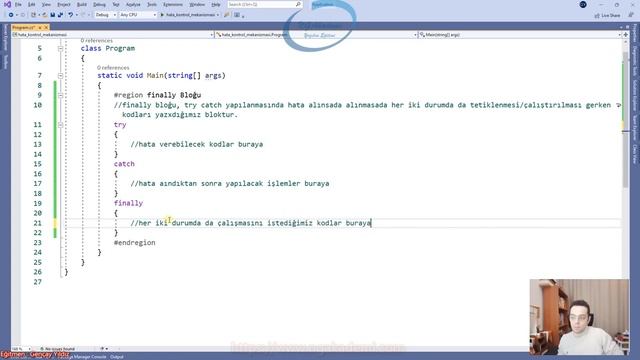The image size is (640, 360).
Task: Open the Analyze menu
Action: point(133,4)
